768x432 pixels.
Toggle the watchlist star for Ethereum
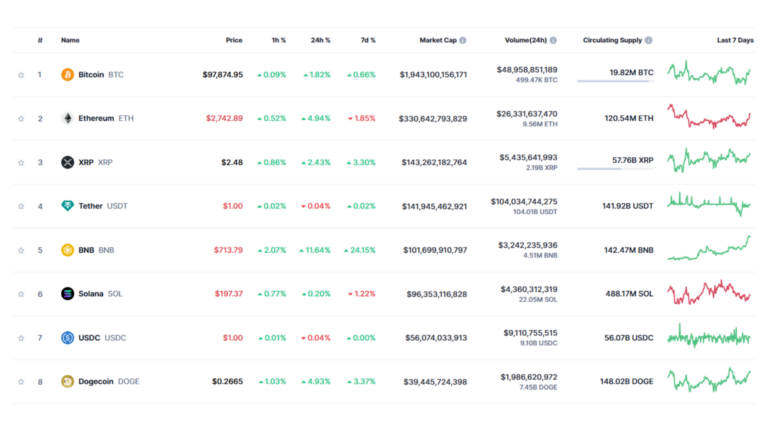[x=21, y=119]
